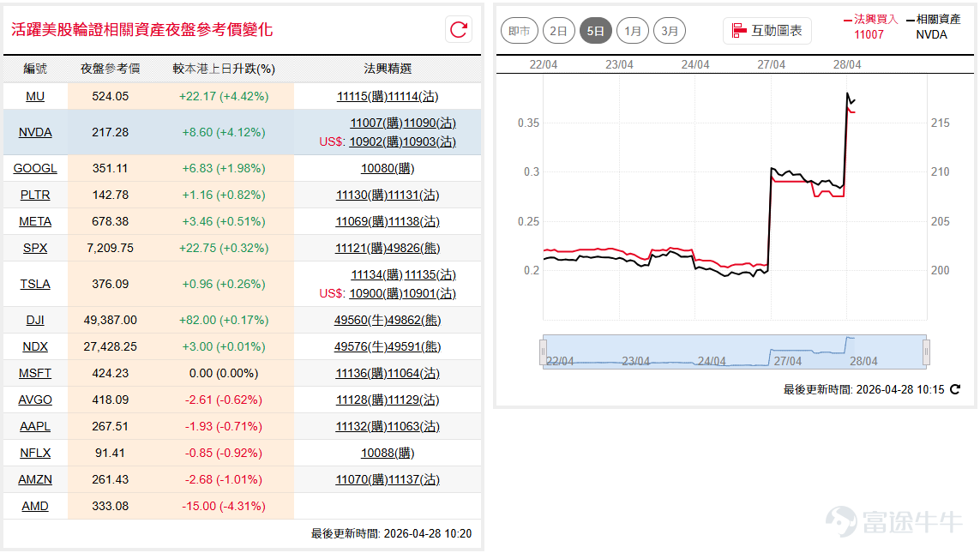Open NDX link 49576(牛)49591(熊)
The image size is (980, 553).
coord(388,346)
